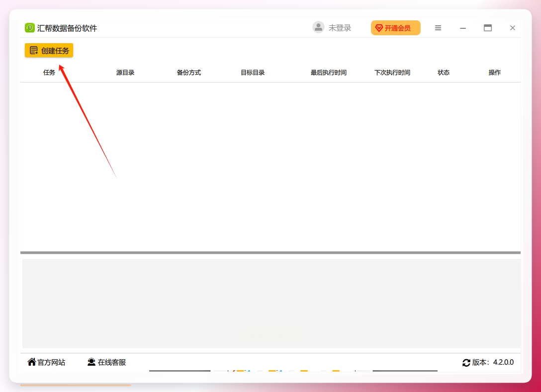Click the 目标目录 column header
Screen dimensions: 541x392
[x=253, y=73]
